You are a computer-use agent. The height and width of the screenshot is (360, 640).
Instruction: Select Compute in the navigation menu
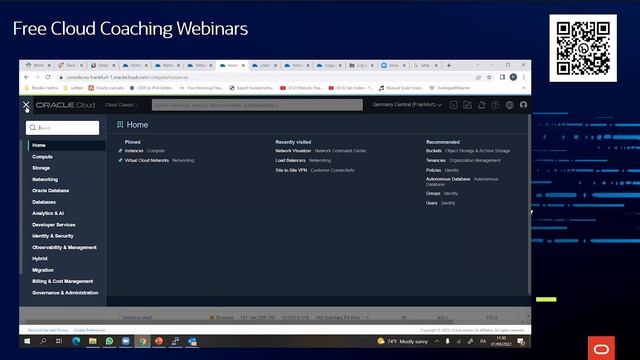[x=42, y=157]
